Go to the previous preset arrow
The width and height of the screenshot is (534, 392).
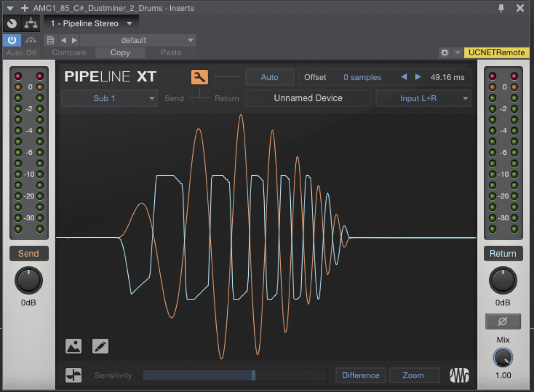tap(64, 40)
